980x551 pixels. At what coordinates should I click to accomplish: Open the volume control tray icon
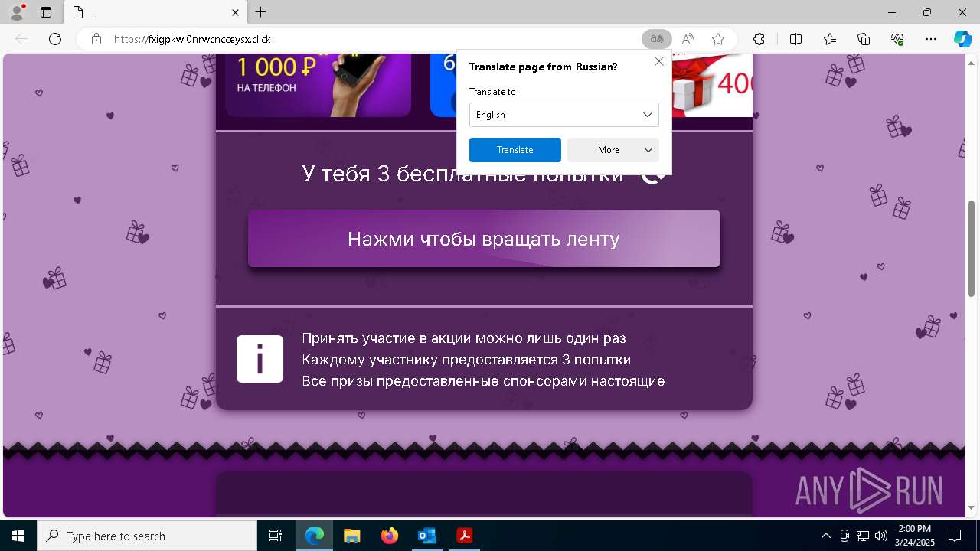881,536
